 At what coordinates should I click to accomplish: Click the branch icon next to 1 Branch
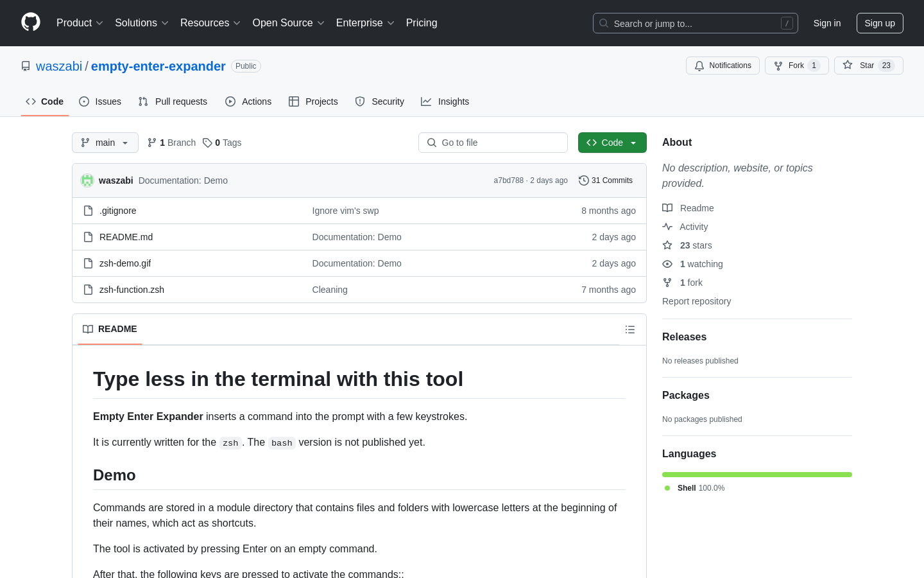[152, 143]
